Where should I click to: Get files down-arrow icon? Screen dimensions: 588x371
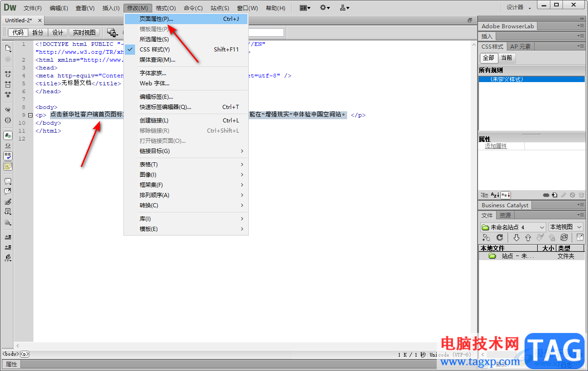click(516, 237)
